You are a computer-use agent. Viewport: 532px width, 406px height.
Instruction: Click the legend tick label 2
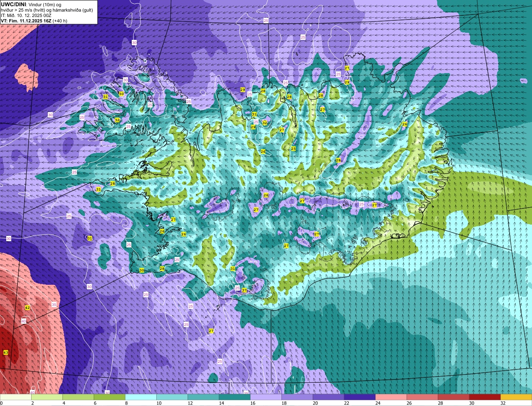32,403
